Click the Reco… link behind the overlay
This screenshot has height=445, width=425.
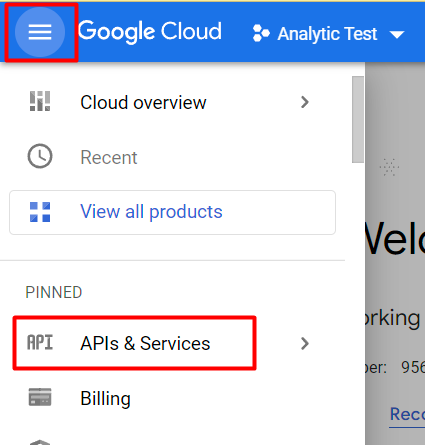pyautogui.click(x=407, y=414)
